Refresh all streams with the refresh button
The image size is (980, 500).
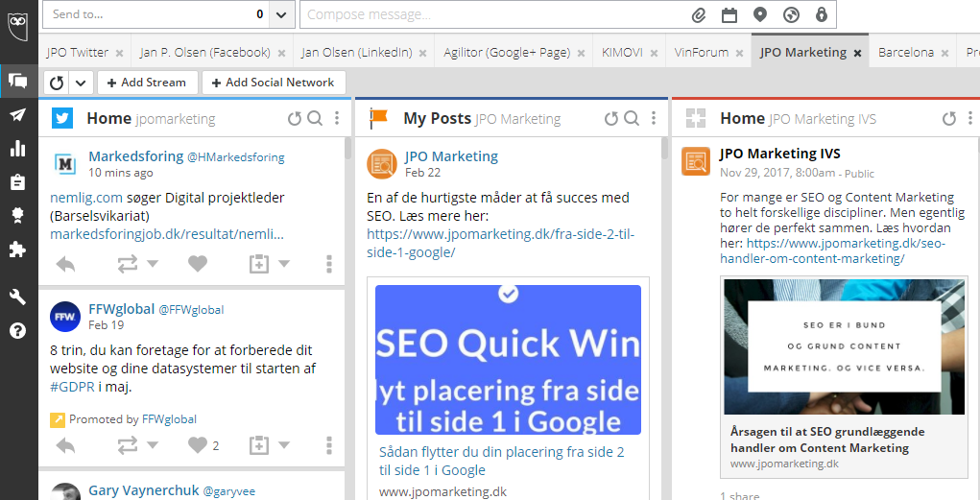pyautogui.click(x=57, y=83)
